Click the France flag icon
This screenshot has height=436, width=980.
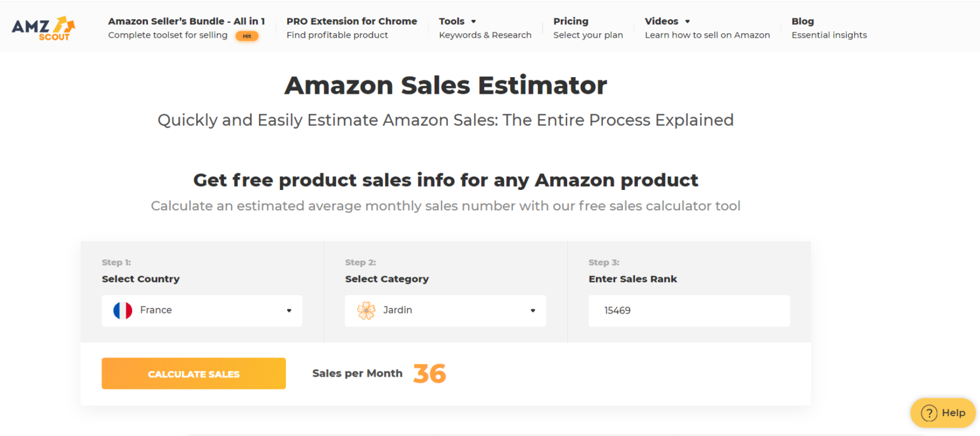122,310
